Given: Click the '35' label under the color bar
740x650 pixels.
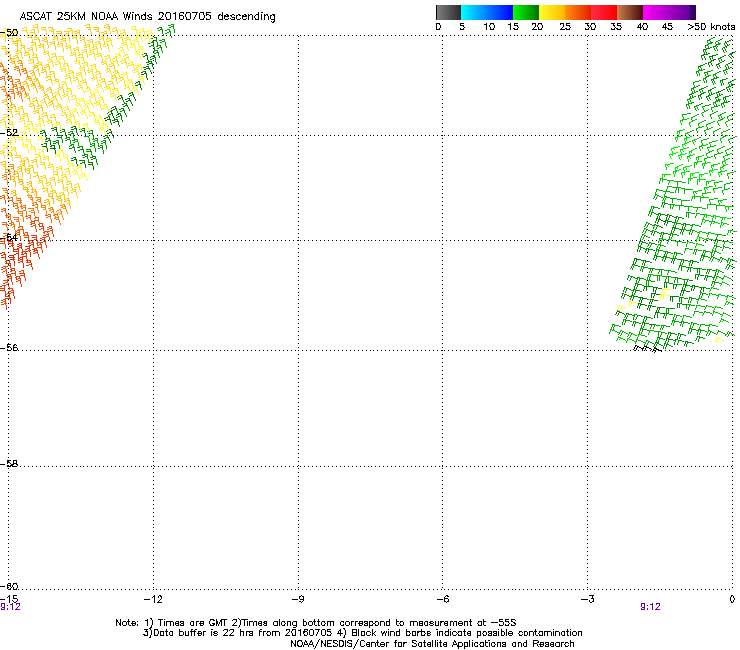Looking at the screenshot, I should (x=616, y=27).
